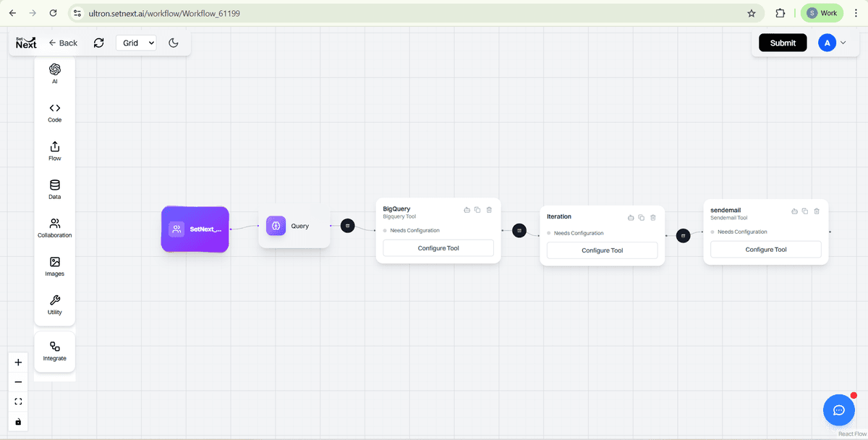This screenshot has width=868, height=440.
Task: Open the Collaboration tools category
Action: (x=55, y=228)
